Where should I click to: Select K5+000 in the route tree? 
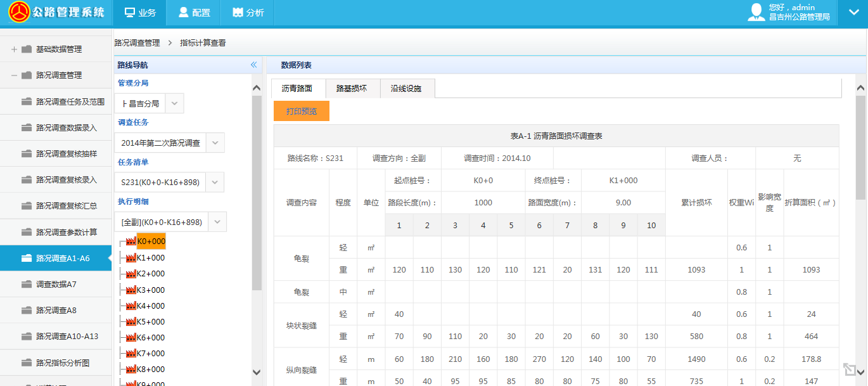click(x=150, y=321)
